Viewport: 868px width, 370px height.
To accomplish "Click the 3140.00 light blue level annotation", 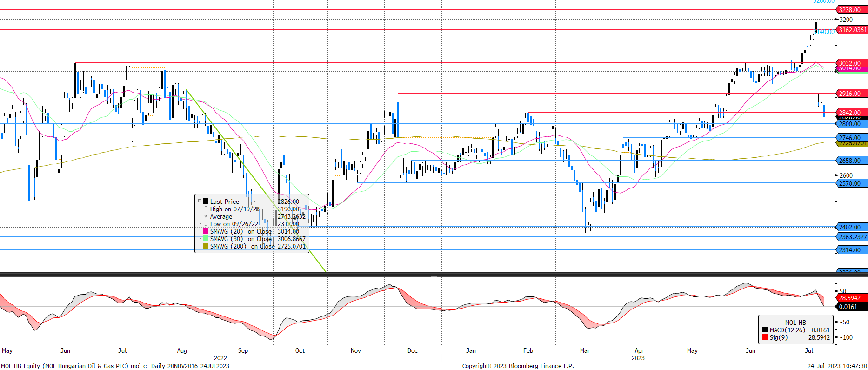I will pos(825,32).
